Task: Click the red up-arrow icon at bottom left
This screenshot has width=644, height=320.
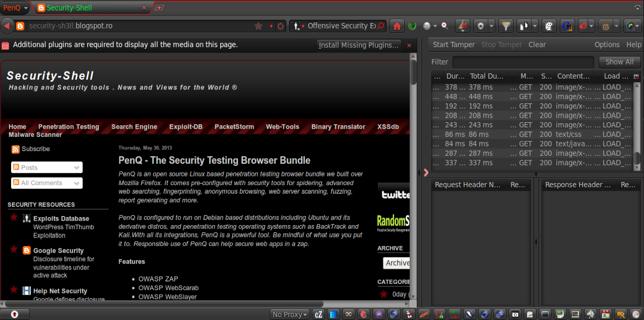Action: (14, 314)
